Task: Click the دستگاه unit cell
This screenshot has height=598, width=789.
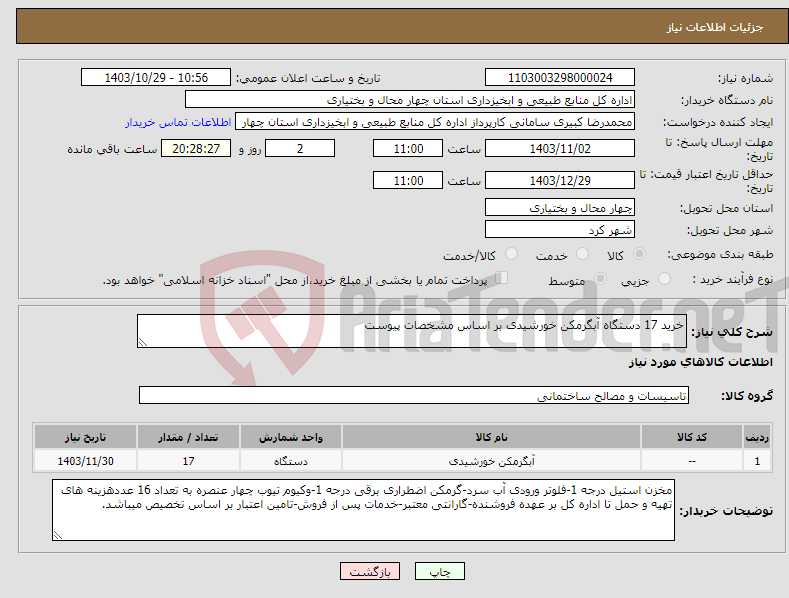Action: [x=291, y=461]
